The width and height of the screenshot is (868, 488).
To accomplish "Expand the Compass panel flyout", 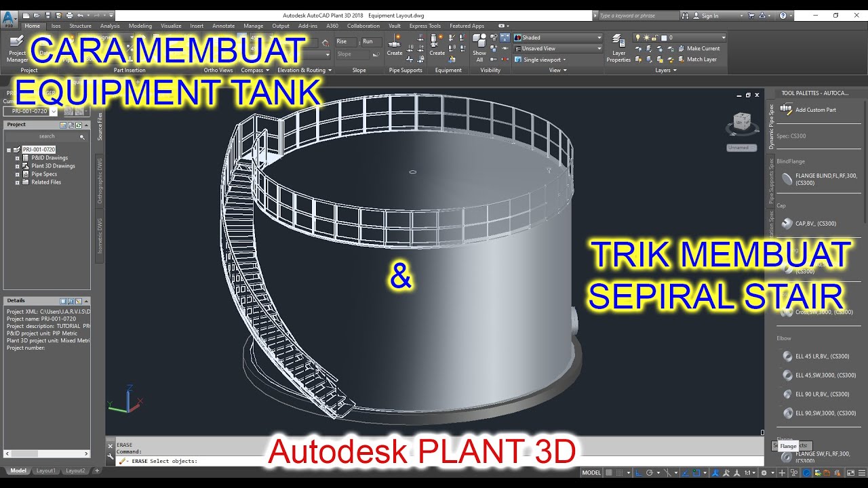I will point(255,70).
